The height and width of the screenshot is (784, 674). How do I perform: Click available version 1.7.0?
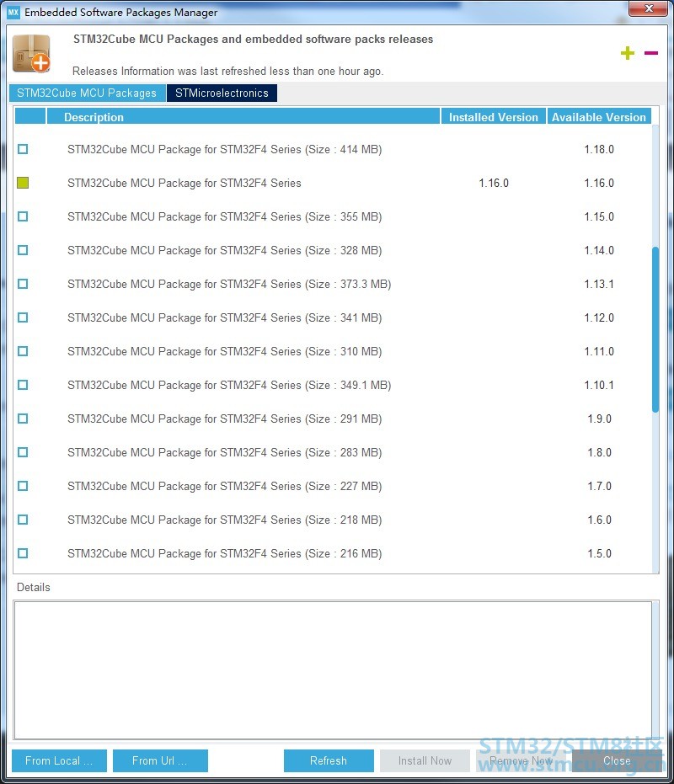pos(600,486)
